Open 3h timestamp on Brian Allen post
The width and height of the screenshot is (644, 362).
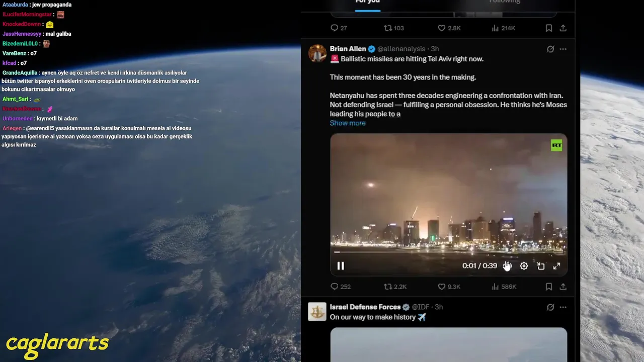(435, 49)
